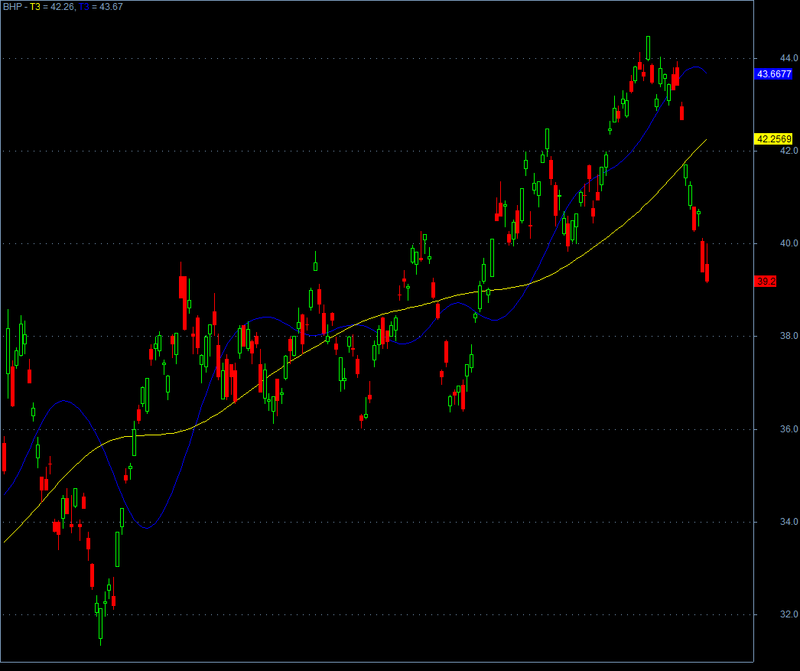Click the 40.0 price axis label
The height and width of the screenshot is (671, 800).
point(789,243)
